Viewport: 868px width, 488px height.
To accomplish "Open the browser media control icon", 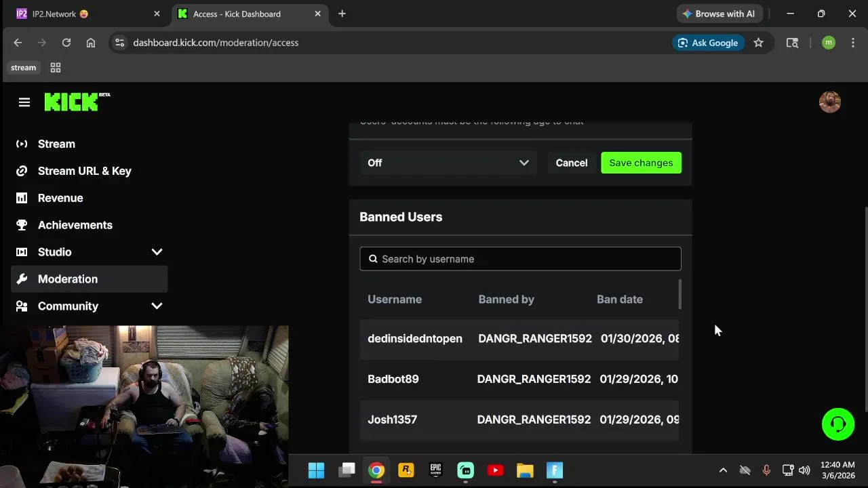I will pos(792,43).
